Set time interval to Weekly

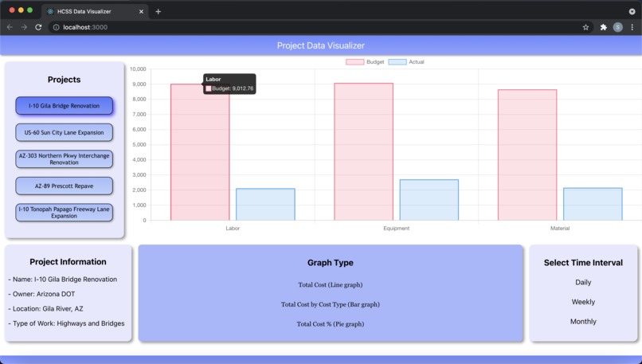[583, 302]
